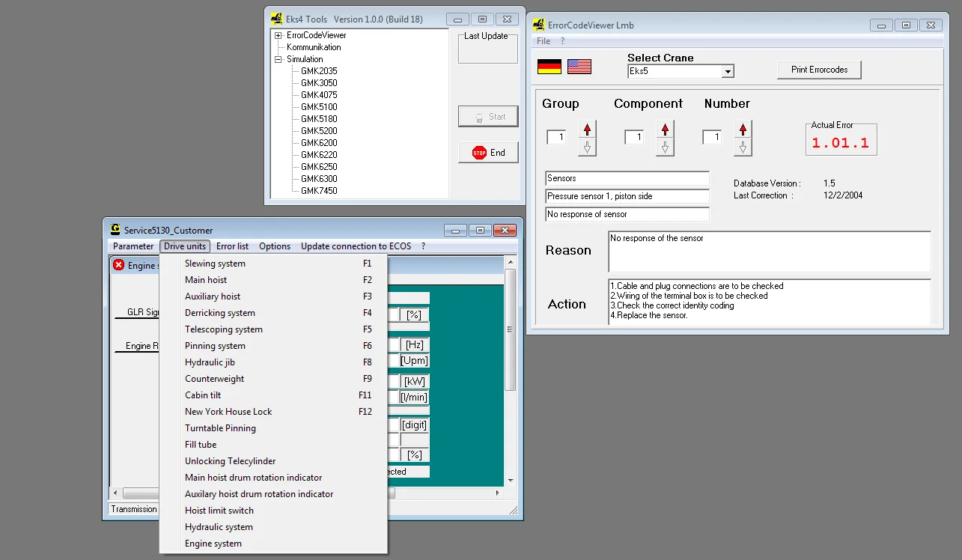Open Error list menu
The height and width of the screenshot is (560, 962).
coord(232,246)
